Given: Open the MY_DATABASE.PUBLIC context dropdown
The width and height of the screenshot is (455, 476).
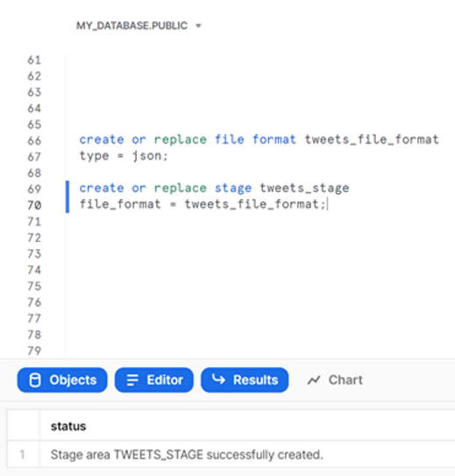Looking at the screenshot, I should click(x=139, y=25).
